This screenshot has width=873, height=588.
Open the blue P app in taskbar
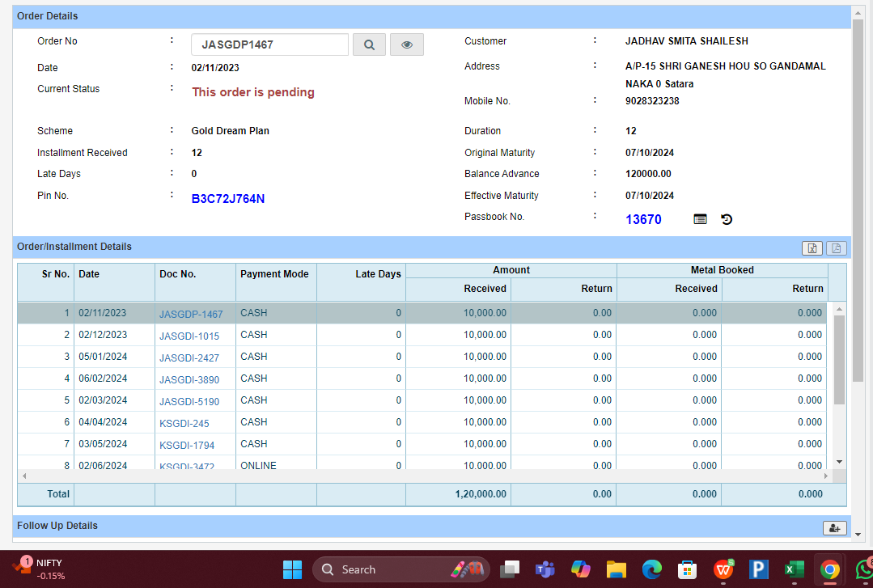click(759, 569)
